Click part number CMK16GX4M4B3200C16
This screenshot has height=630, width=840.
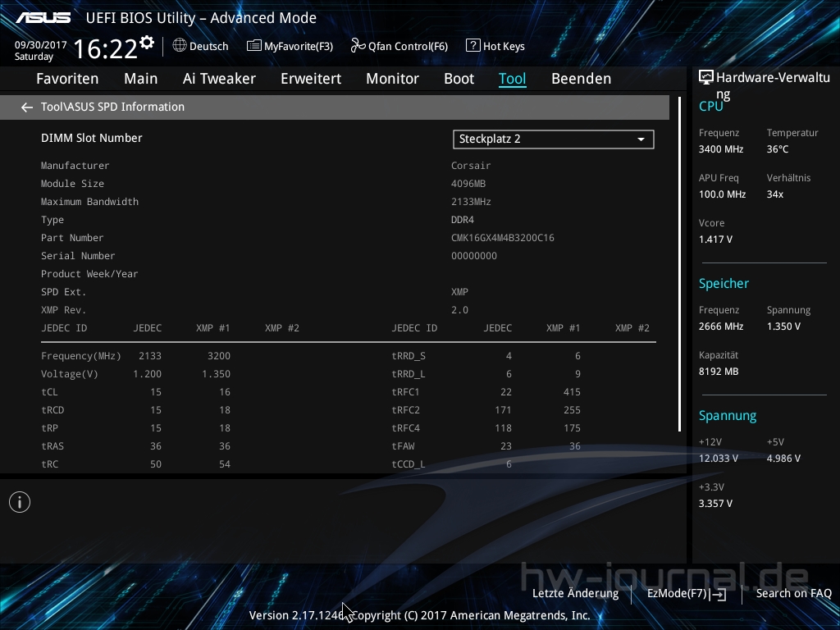503,238
